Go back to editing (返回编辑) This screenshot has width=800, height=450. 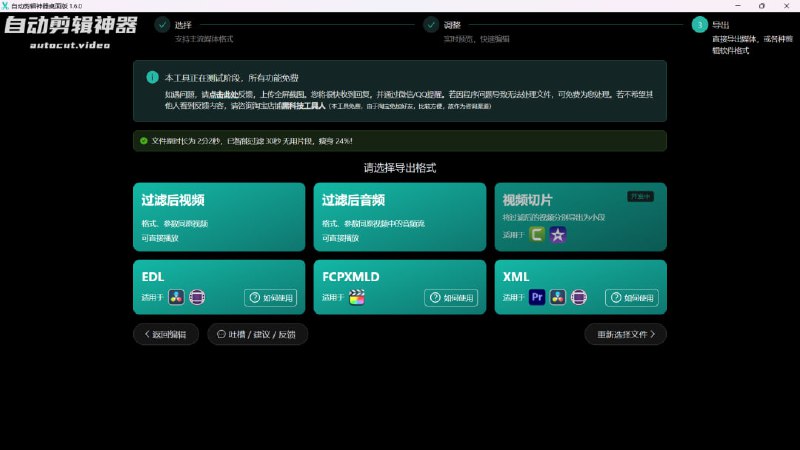pos(166,334)
